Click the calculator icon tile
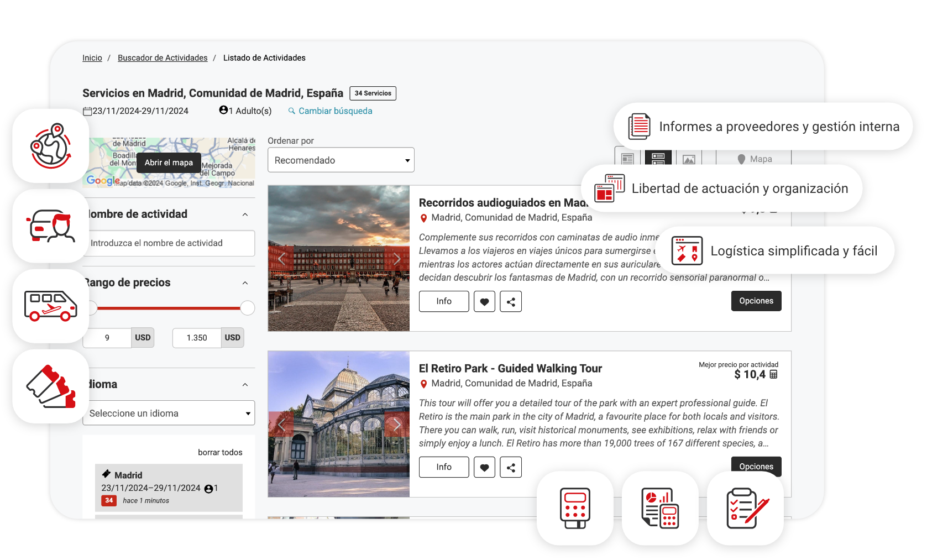The height and width of the screenshot is (560, 927). [x=575, y=508]
